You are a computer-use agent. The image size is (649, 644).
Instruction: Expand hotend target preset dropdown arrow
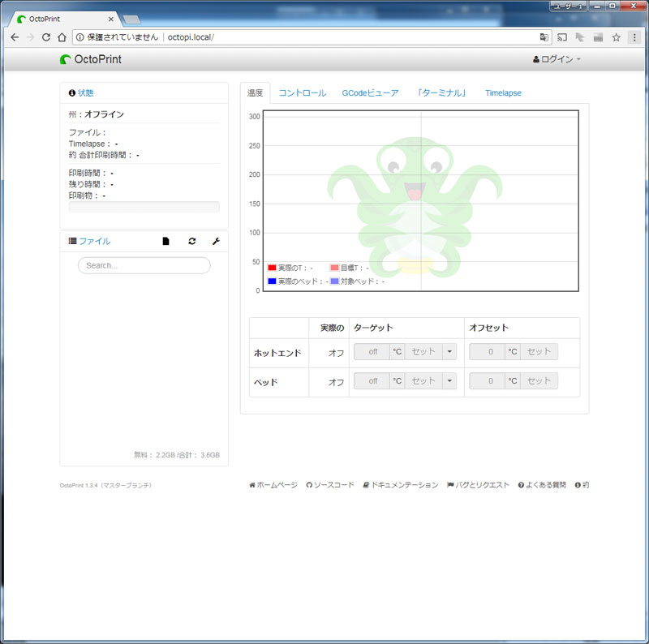[449, 352]
